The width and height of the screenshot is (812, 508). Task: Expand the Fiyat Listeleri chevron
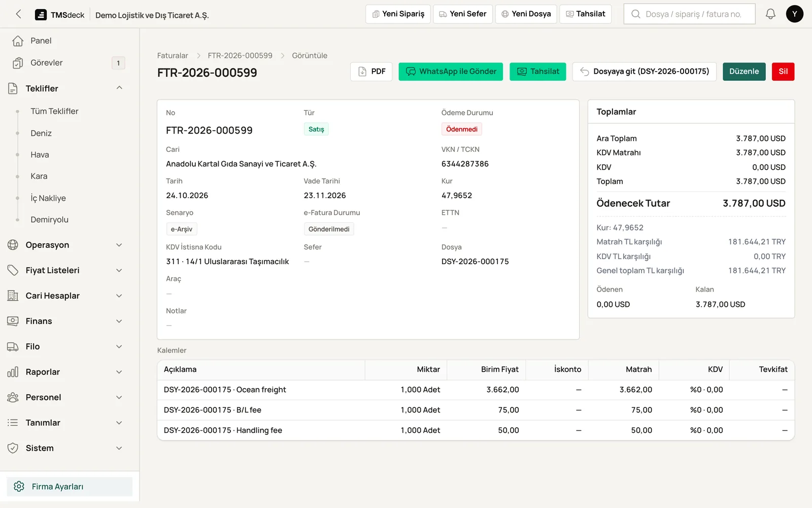(x=119, y=270)
